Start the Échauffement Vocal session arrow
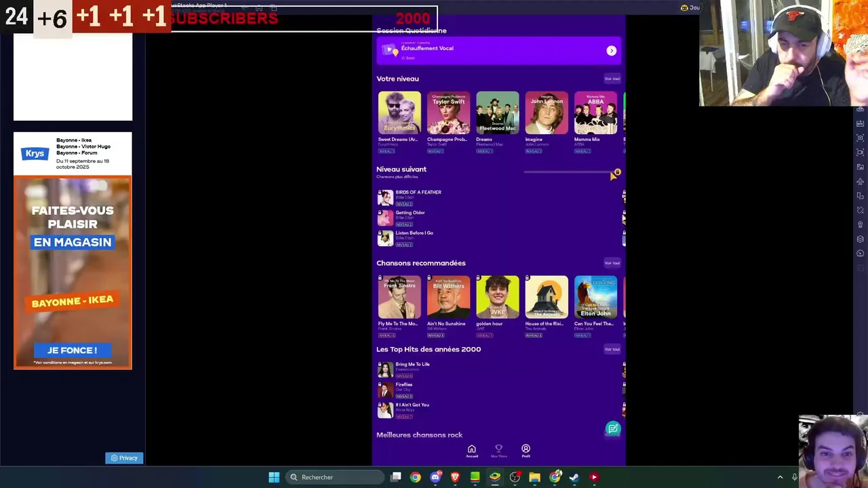The height and width of the screenshot is (488, 868). pos(612,51)
